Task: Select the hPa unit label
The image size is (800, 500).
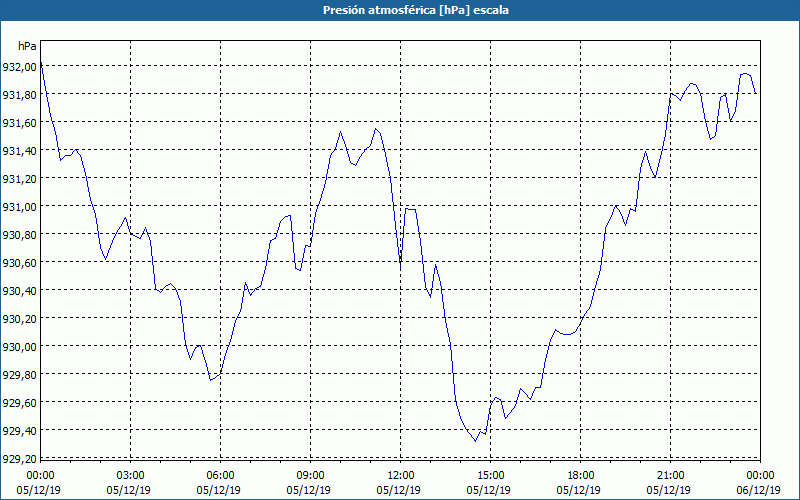Action: point(27,46)
